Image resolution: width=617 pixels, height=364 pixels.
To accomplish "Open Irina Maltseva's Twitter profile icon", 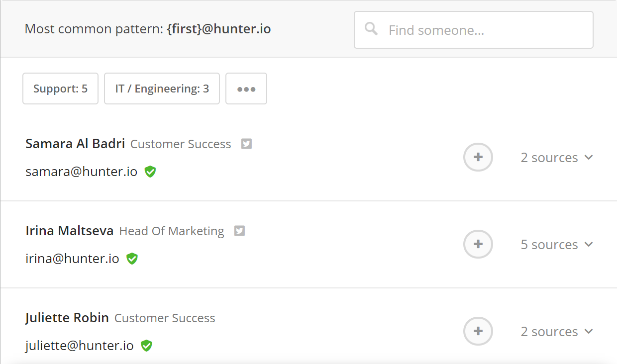I will coord(239,231).
